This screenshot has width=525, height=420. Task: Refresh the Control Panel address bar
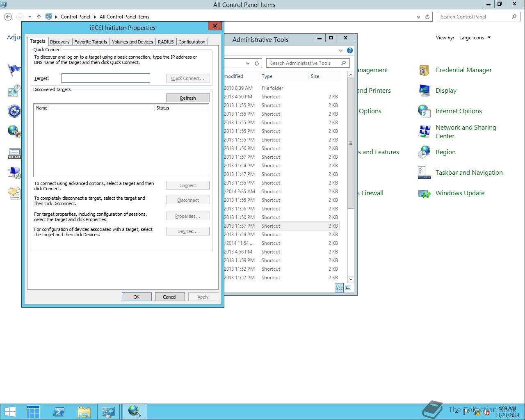pyautogui.click(x=427, y=17)
